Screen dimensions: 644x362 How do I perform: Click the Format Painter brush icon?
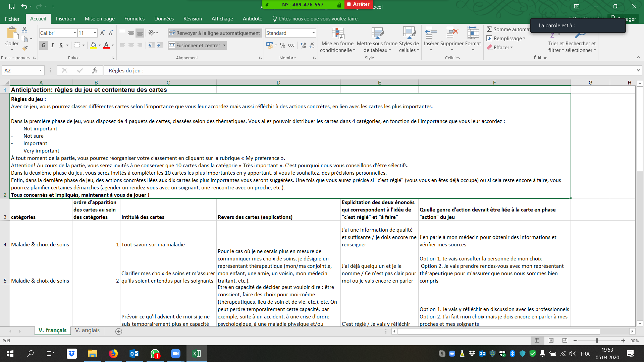(x=24, y=48)
